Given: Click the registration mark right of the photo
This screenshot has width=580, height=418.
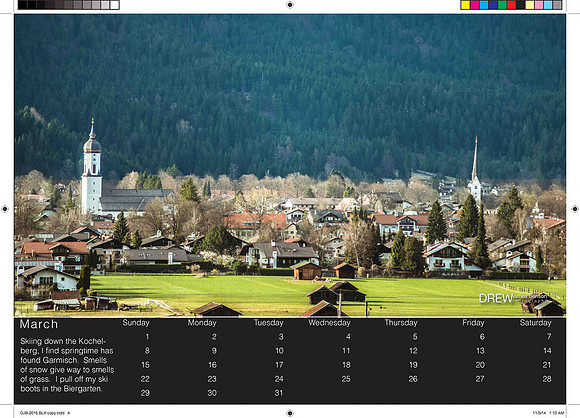Looking at the screenshot, I should 575,209.
